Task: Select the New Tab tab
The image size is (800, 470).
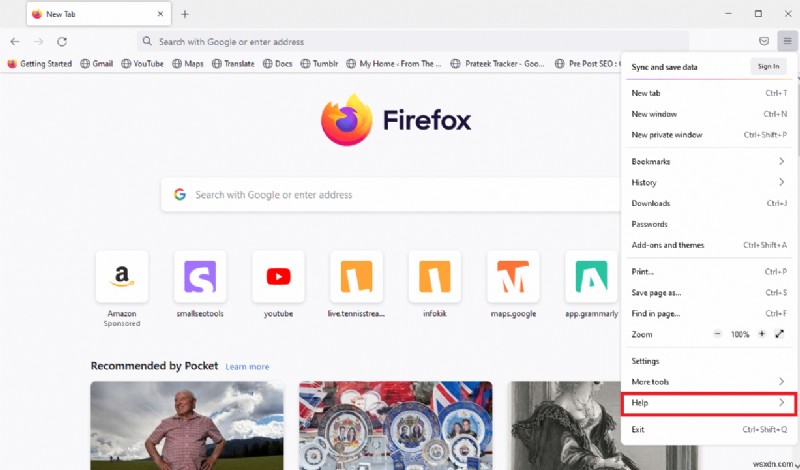Action: pos(98,14)
